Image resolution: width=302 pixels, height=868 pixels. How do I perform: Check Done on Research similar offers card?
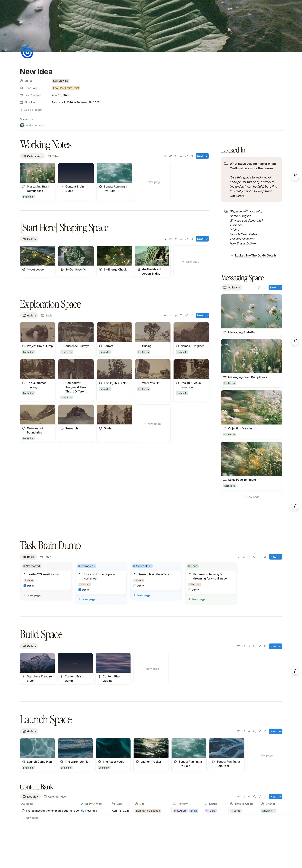tap(135, 586)
